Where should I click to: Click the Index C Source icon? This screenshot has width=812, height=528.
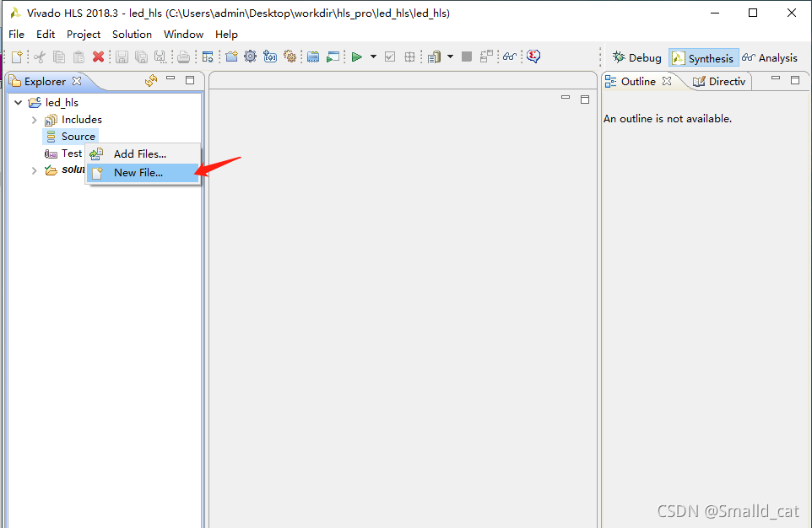pyautogui.click(x=313, y=57)
